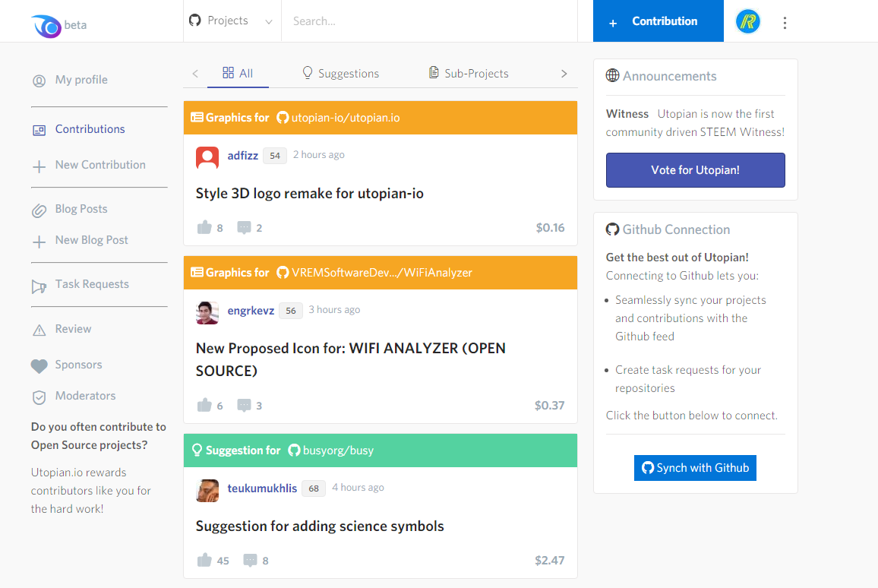Open My profile link
Viewport: 878px width, 588px height.
[x=81, y=80]
